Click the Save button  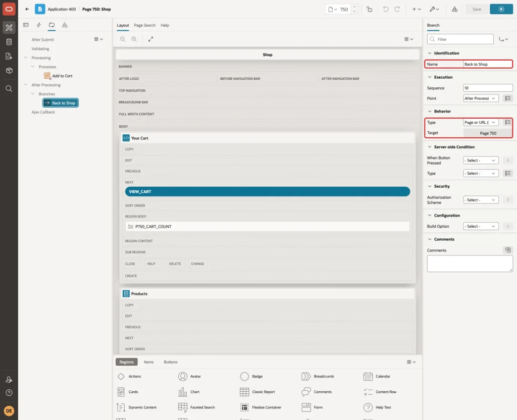click(477, 9)
